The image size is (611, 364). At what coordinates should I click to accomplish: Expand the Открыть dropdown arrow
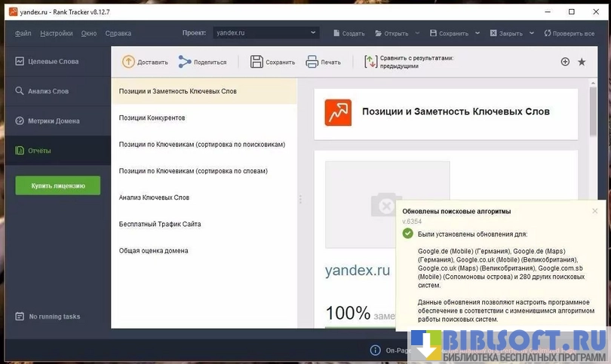click(x=416, y=33)
